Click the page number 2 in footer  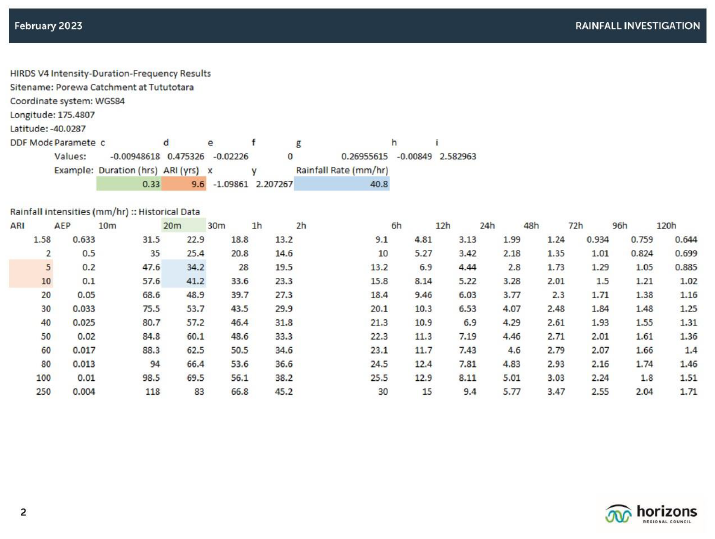[24, 512]
